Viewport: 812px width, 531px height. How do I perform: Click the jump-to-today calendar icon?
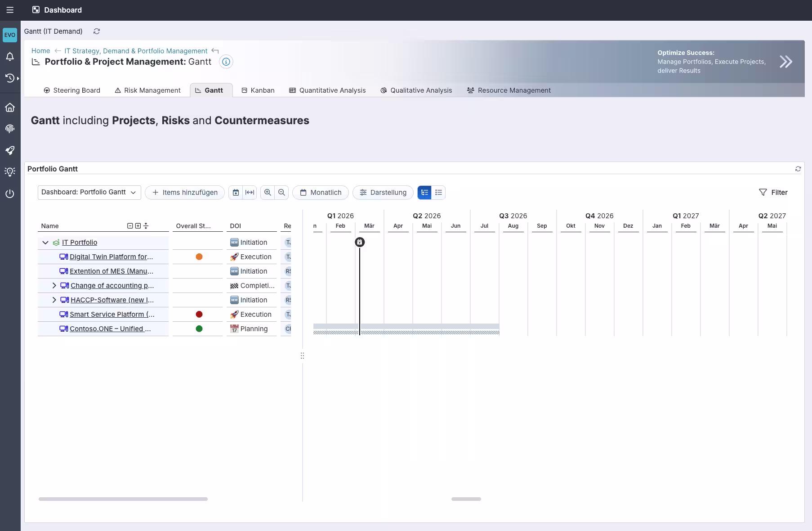[236, 192]
